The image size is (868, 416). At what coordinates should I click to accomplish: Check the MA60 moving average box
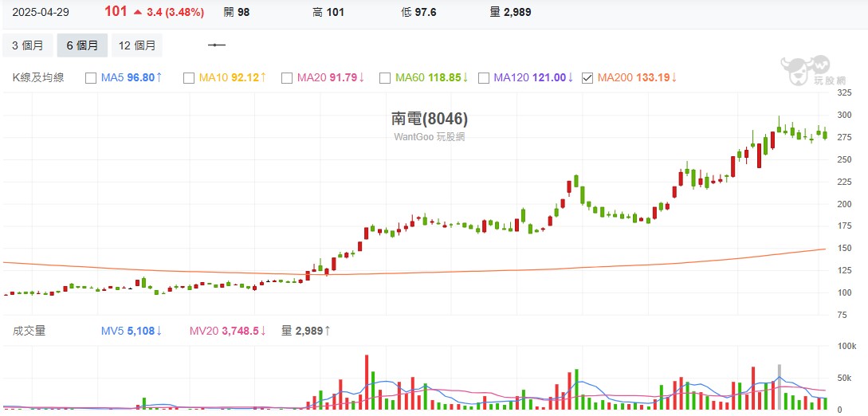pos(385,77)
